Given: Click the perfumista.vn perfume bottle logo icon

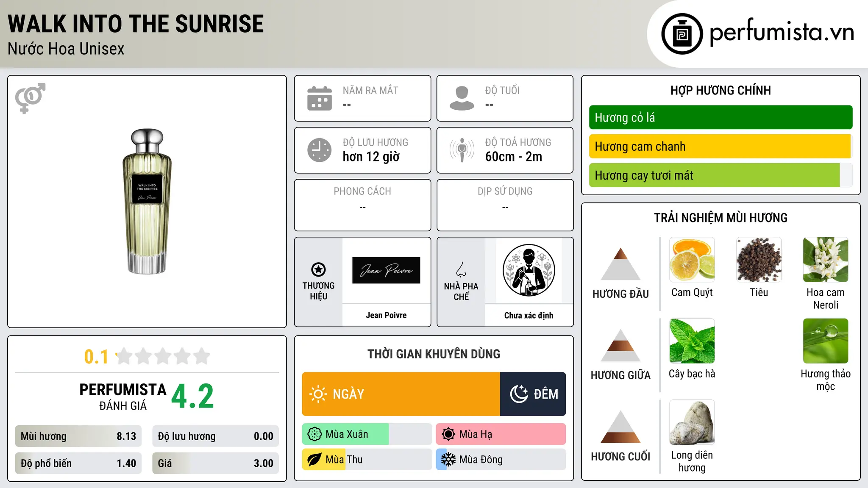Looking at the screenshot, I should [x=682, y=34].
